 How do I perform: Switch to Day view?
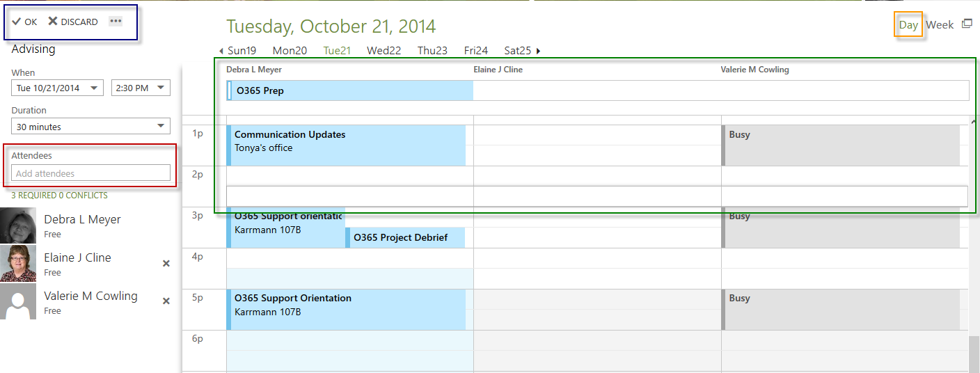point(908,24)
